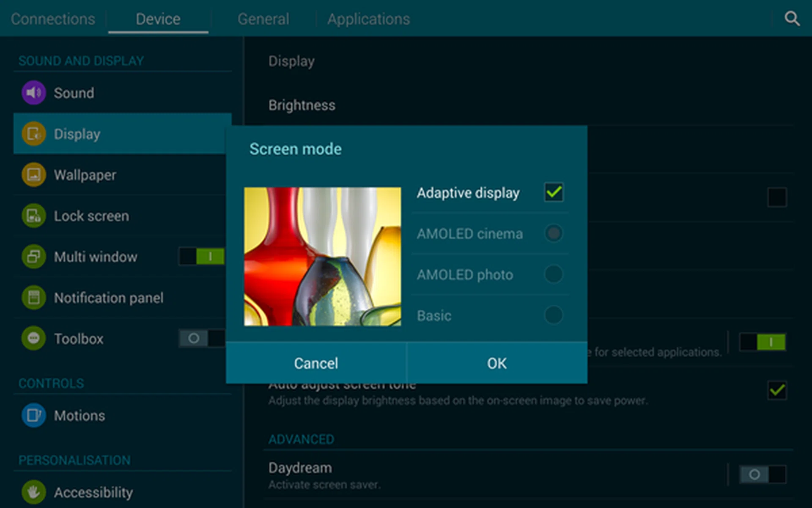Click the Accessibility hand icon
The image size is (812, 508).
(33, 492)
